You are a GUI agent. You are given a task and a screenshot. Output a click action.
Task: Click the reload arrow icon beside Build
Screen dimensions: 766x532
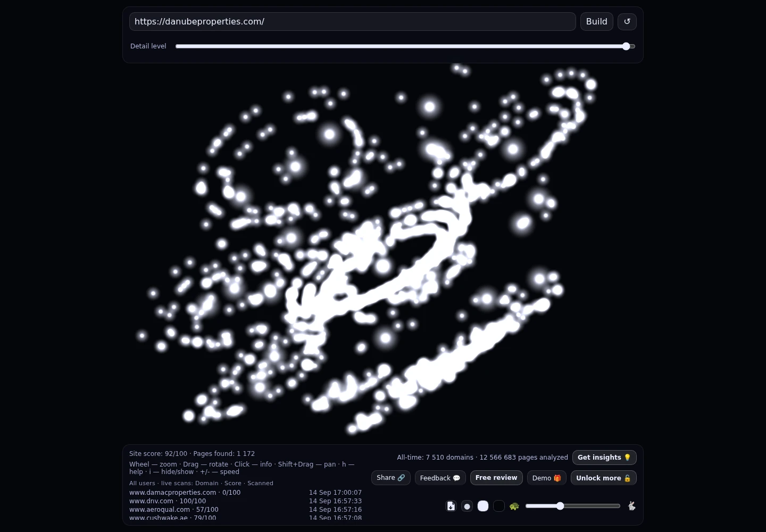click(627, 22)
